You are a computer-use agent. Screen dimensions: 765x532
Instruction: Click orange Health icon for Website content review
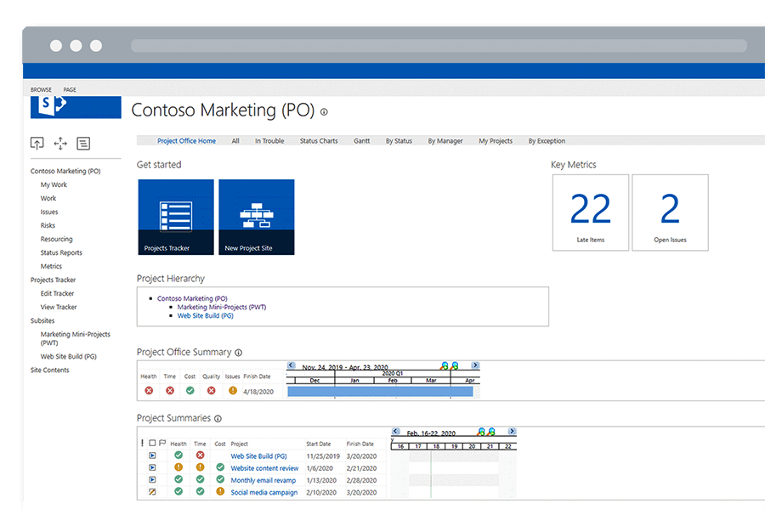click(178, 467)
